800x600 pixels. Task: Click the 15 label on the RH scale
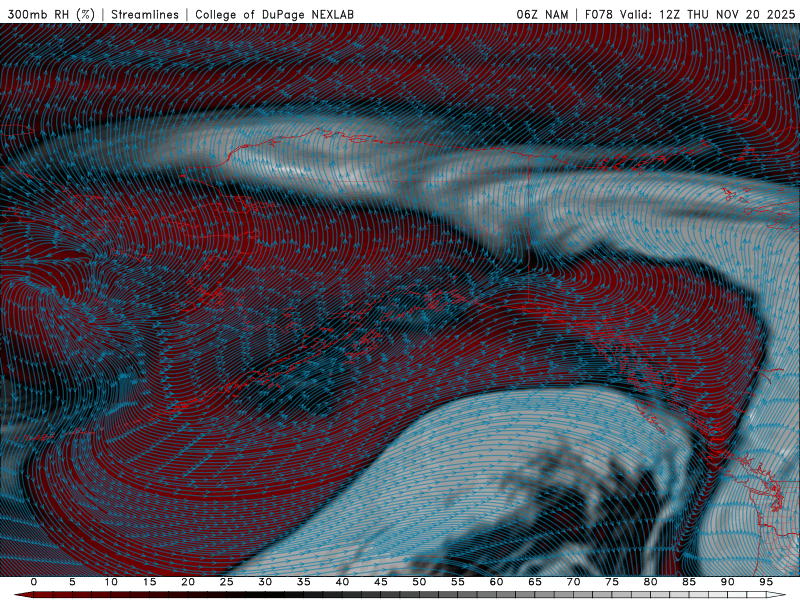coord(149,582)
